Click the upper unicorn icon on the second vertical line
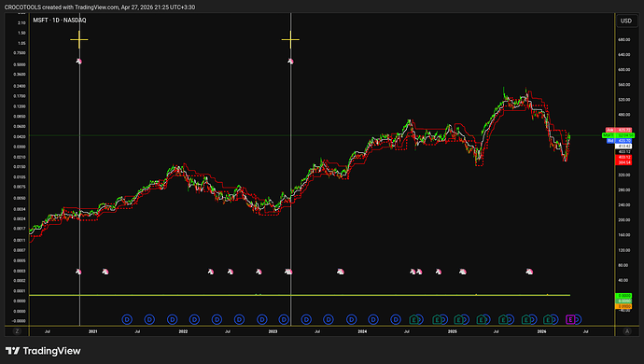 point(290,62)
